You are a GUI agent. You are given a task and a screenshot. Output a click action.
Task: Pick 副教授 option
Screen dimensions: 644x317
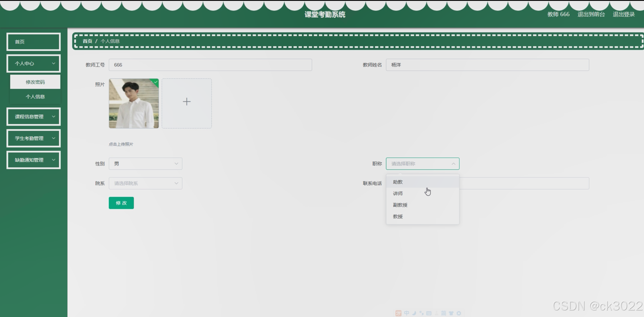pyautogui.click(x=400, y=205)
